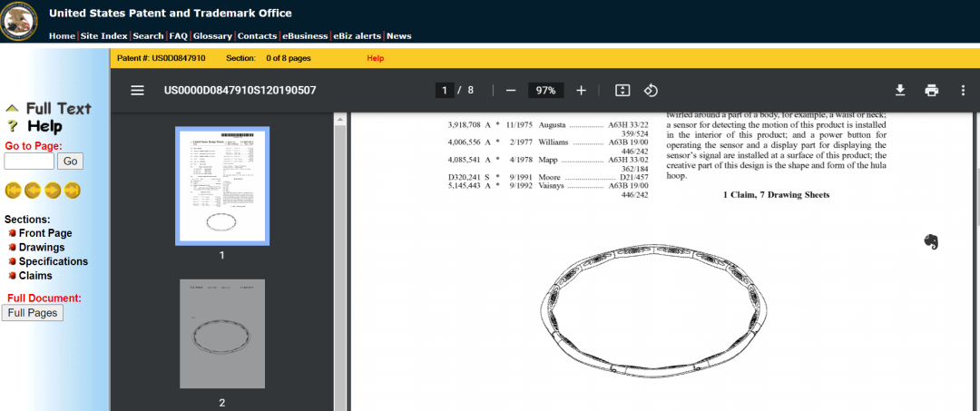Open the eBusiness navigation link
980x411 pixels.
point(305,36)
